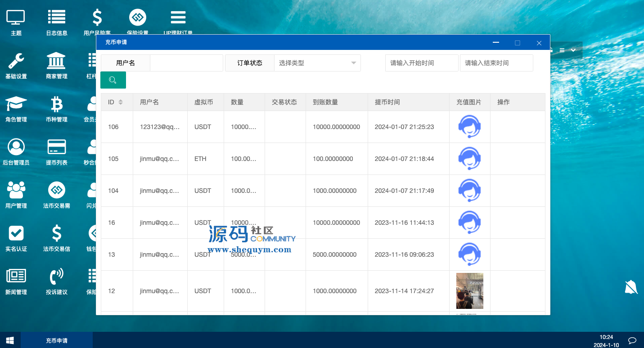Open the 实名认证 checkmark icon
The height and width of the screenshot is (348, 644).
[16, 233]
